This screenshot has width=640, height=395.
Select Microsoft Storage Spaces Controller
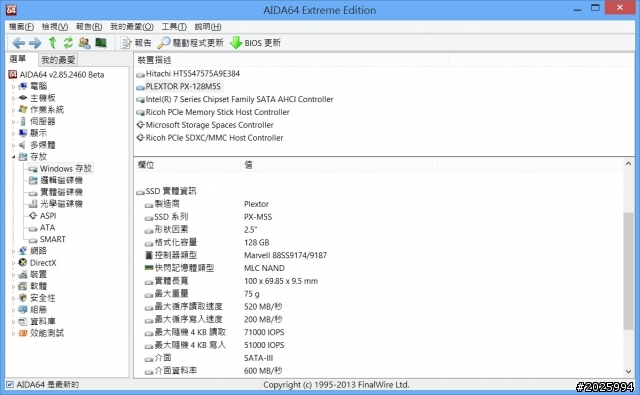[x=205, y=125]
